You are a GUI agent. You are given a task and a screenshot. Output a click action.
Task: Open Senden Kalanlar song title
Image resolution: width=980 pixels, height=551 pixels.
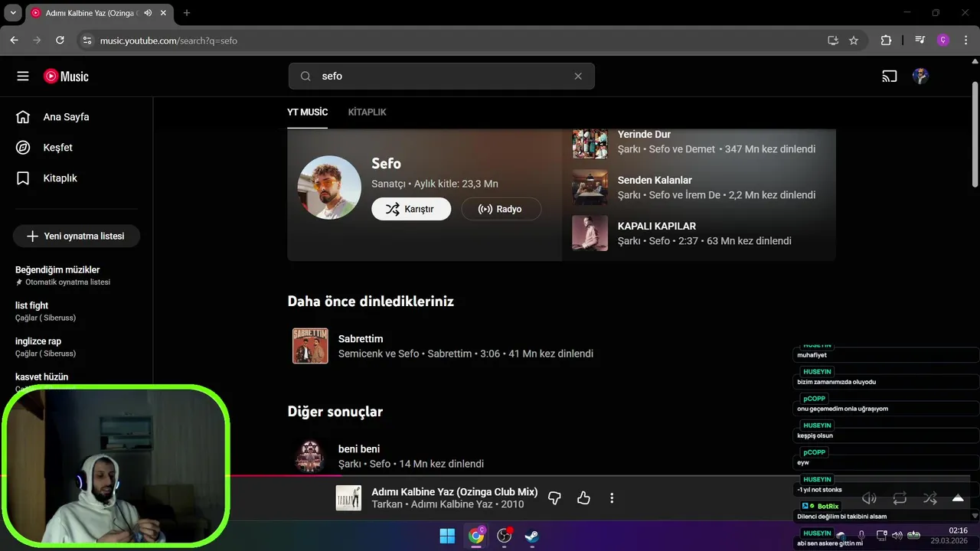655,181
